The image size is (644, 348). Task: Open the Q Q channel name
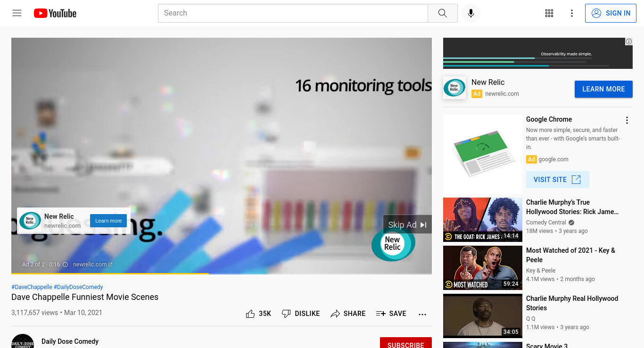[531, 319]
